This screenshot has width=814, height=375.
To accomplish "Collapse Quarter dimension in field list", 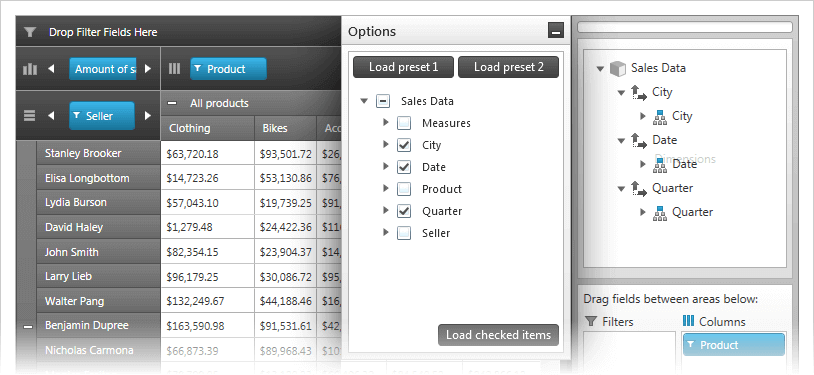I will point(621,189).
